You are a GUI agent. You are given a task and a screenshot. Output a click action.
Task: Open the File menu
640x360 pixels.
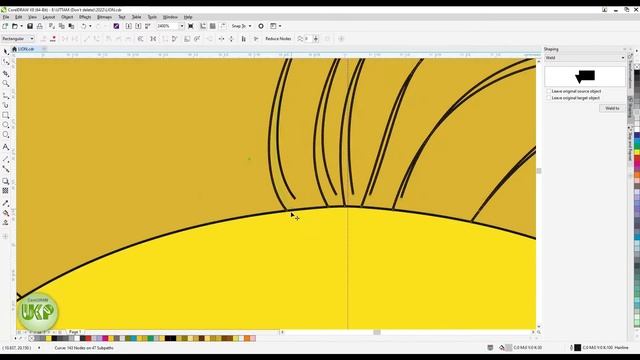[x=6, y=17]
